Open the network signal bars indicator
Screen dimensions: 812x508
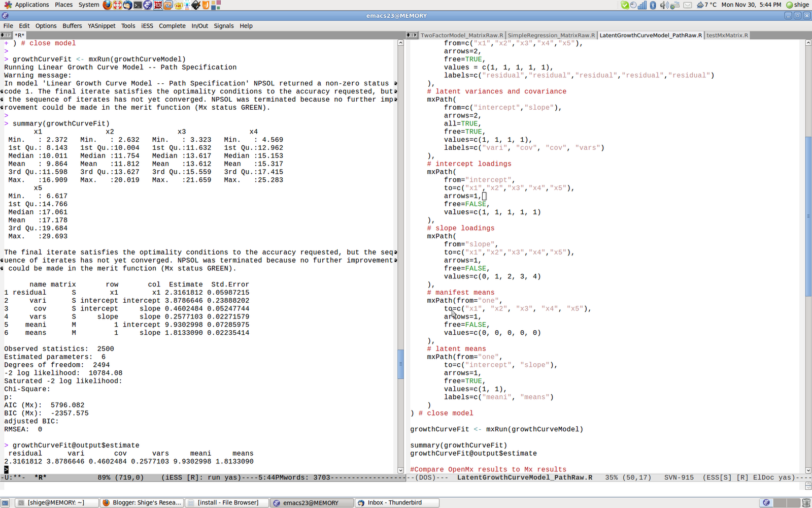(x=642, y=5)
